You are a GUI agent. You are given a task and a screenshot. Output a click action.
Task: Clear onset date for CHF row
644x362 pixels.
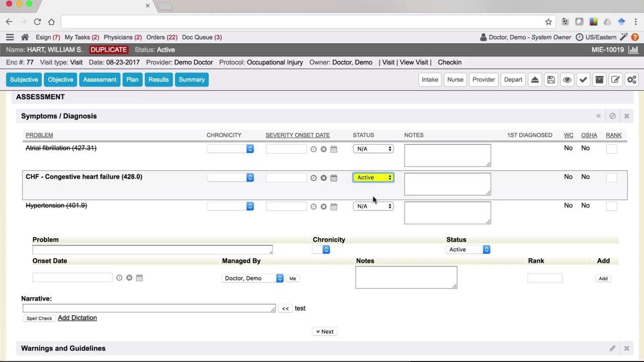pos(324,178)
